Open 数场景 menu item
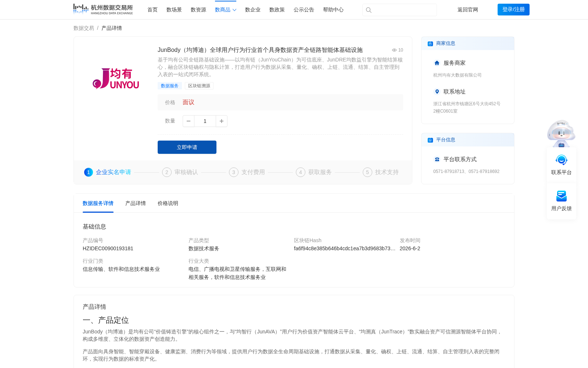The image size is (588, 368). click(x=174, y=10)
